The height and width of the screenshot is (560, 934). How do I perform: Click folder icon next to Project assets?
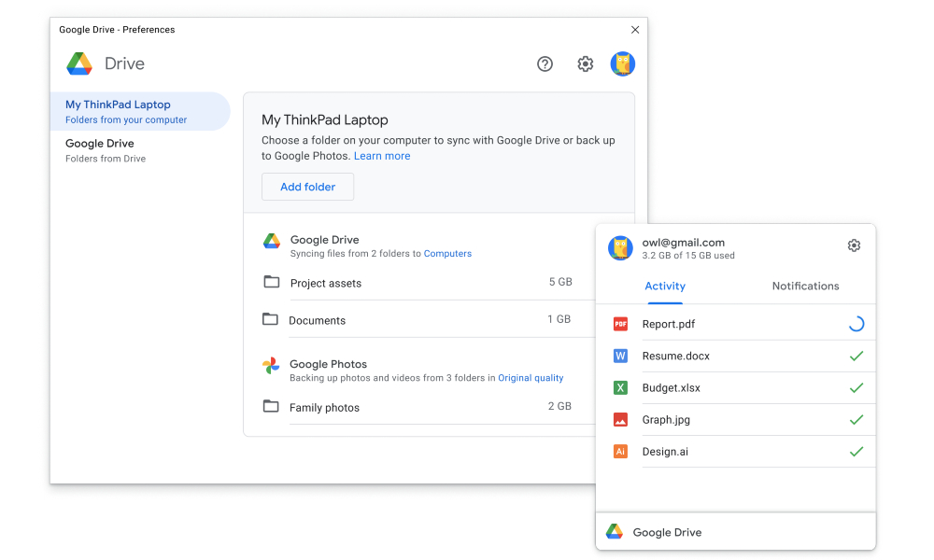272,282
